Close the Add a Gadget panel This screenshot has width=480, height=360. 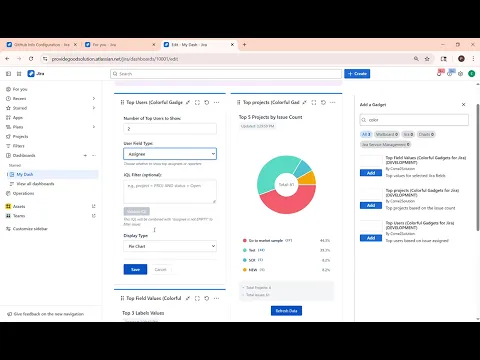click(463, 105)
